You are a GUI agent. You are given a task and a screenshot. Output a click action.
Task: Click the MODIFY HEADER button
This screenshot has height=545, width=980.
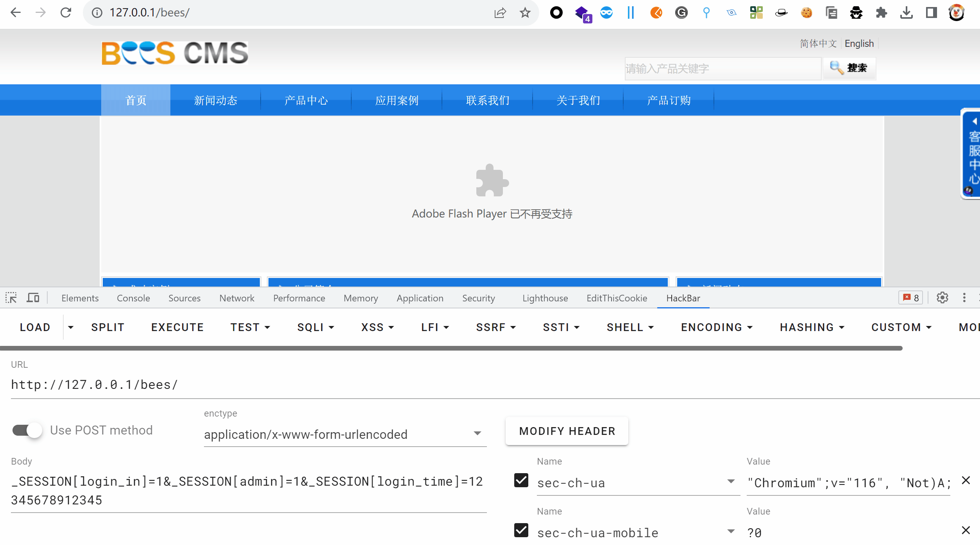567,431
